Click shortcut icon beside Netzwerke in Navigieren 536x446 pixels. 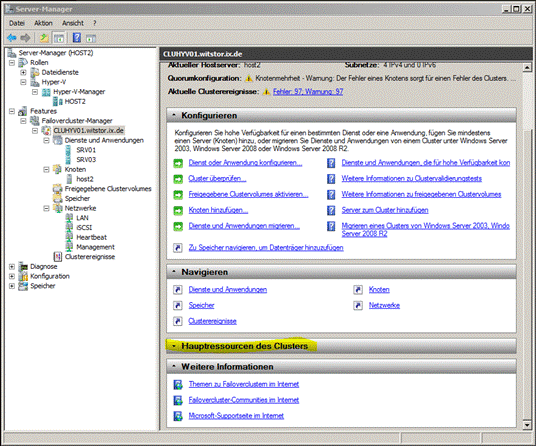click(358, 306)
